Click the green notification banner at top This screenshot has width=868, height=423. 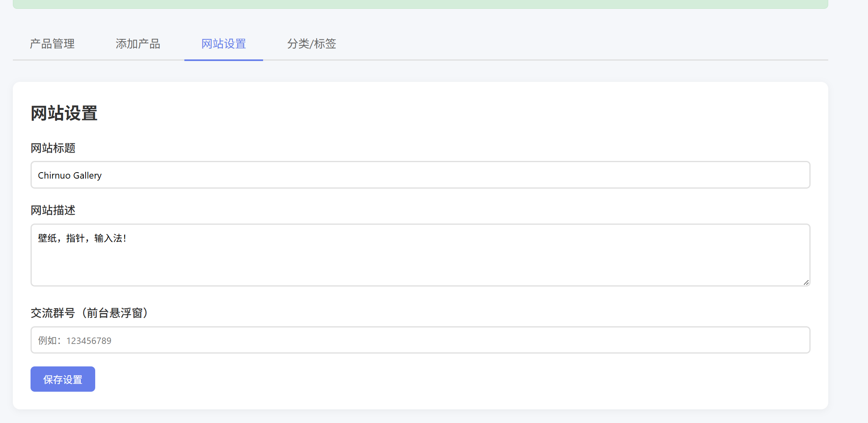point(420,4)
